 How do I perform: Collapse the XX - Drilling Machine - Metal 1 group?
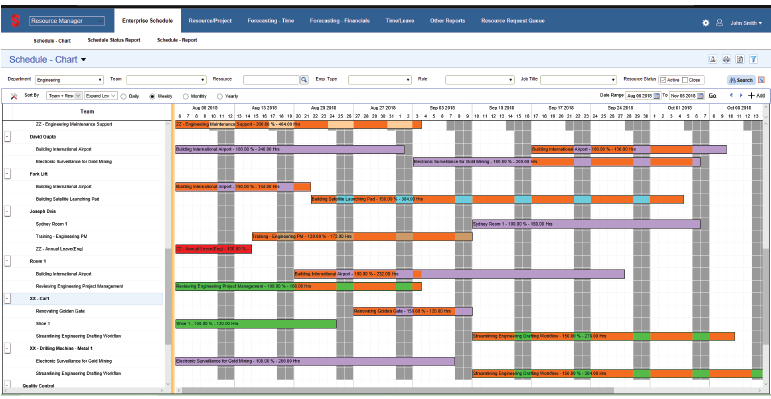pyautogui.click(x=7, y=348)
